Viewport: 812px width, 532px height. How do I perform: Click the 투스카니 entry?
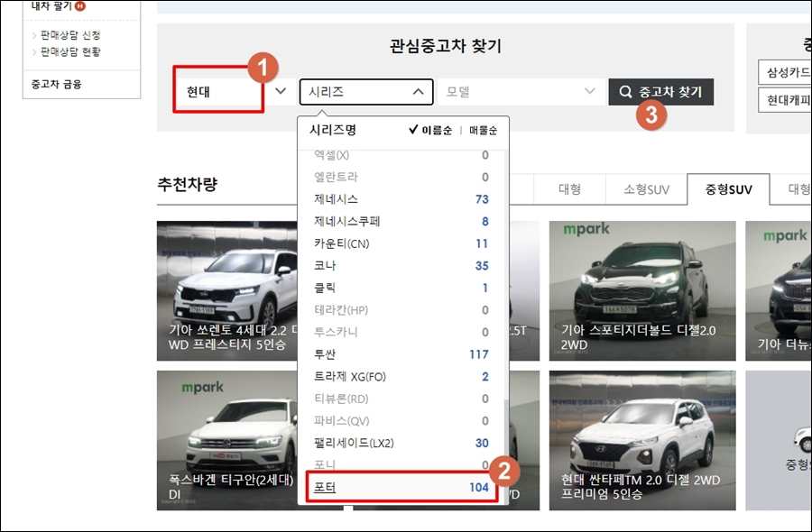pos(401,332)
